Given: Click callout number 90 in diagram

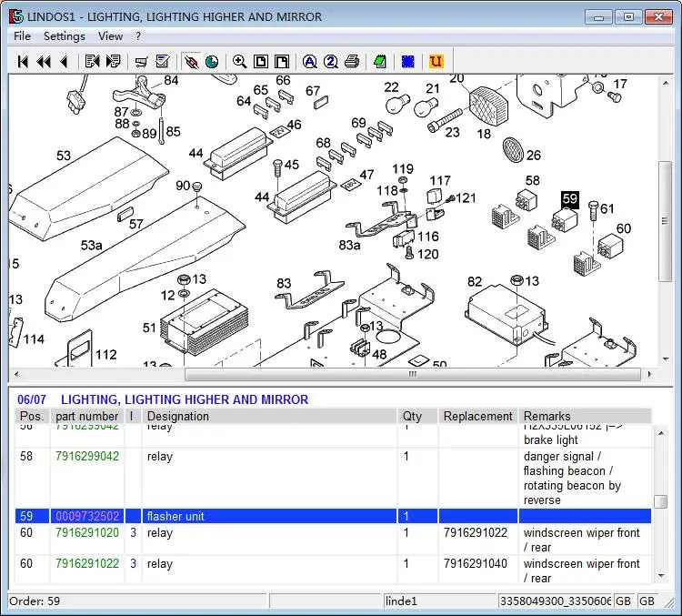Looking at the screenshot, I should (183, 186).
